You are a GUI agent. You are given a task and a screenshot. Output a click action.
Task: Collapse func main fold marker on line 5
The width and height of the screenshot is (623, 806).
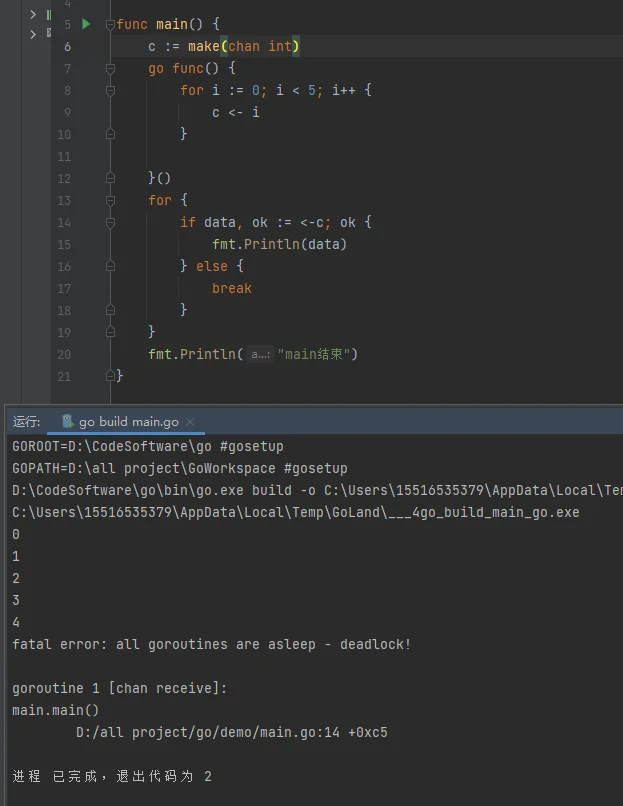tap(110, 24)
